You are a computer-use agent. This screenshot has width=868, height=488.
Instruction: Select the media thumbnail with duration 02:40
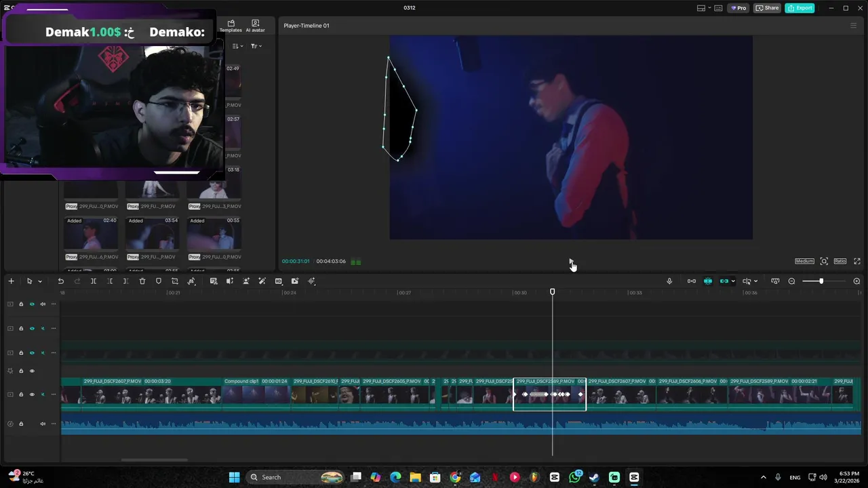point(92,233)
